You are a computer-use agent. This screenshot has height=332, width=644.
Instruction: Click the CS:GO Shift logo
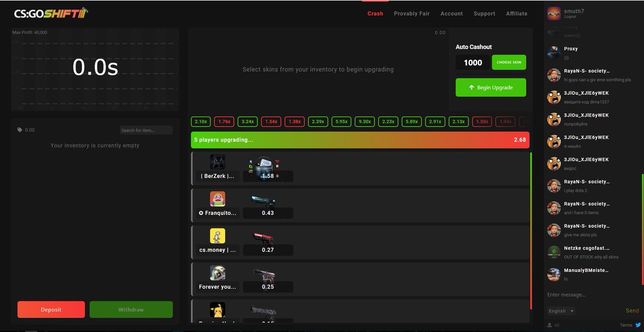(51, 13)
